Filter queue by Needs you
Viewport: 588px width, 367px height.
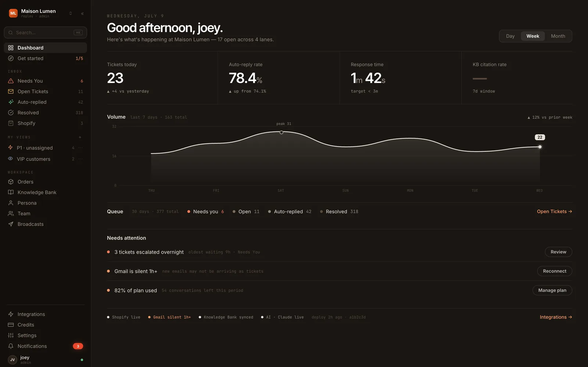(206, 212)
